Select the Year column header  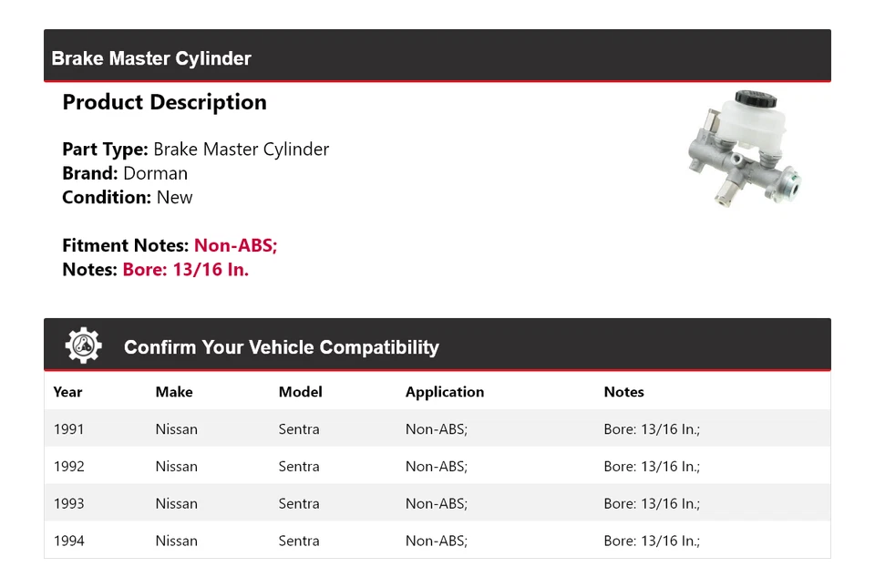click(x=67, y=392)
